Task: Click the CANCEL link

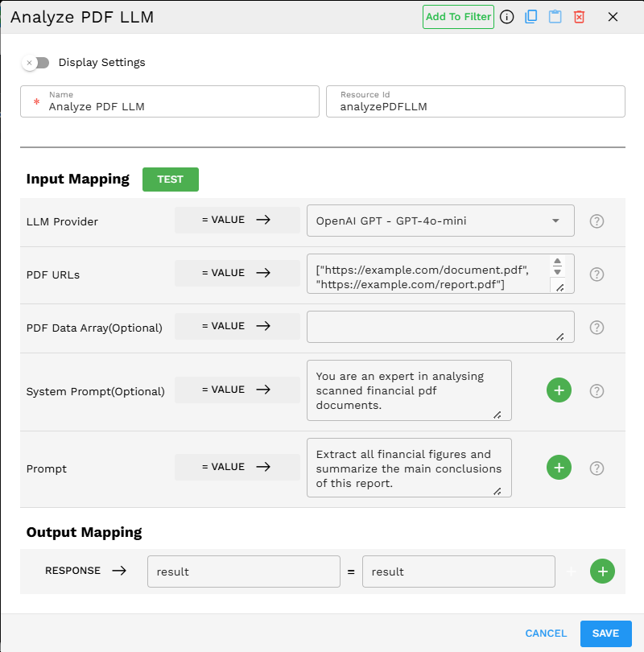Action: [546, 633]
